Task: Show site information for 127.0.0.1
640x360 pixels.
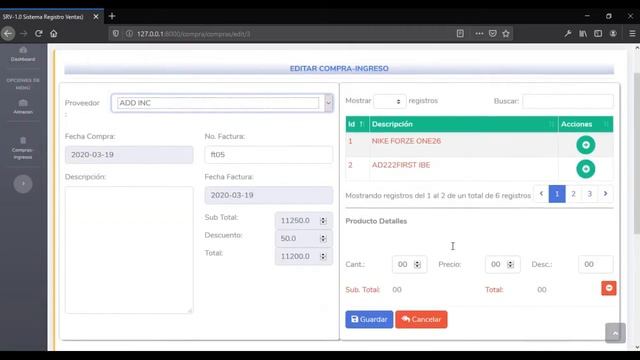Action: pyautogui.click(x=129, y=33)
